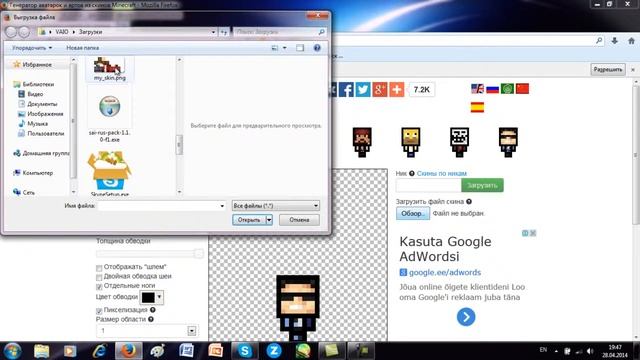Open the Цвет обводки color swatch
The height and width of the screenshot is (360, 640).
click(x=151, y=297)
